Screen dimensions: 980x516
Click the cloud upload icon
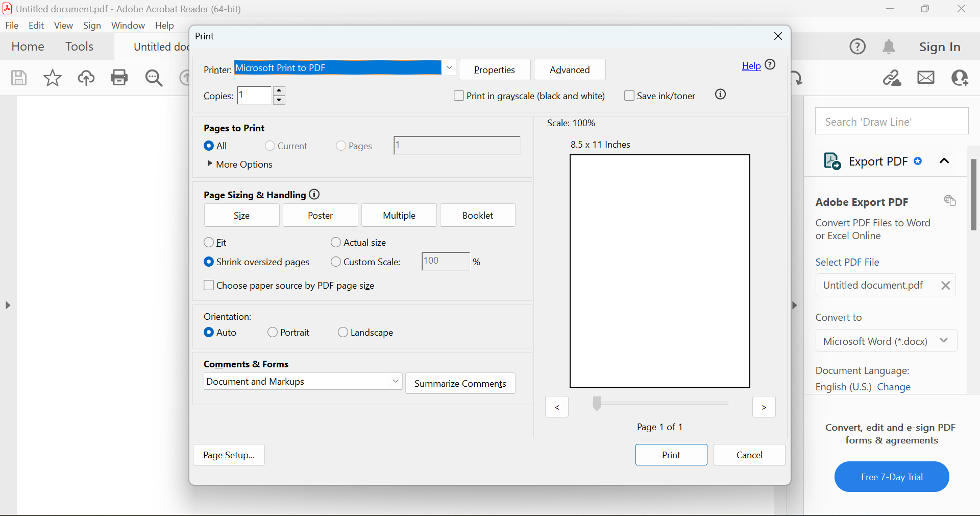86,78
